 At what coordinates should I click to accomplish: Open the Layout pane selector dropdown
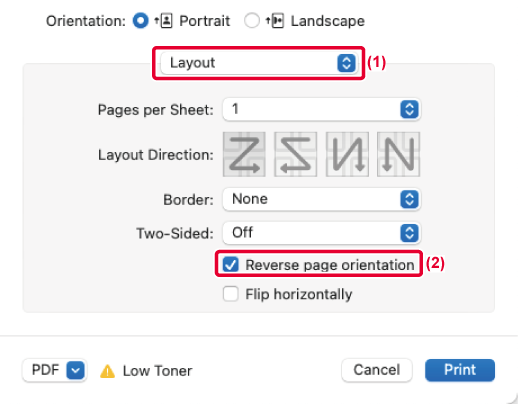[259, 63]
